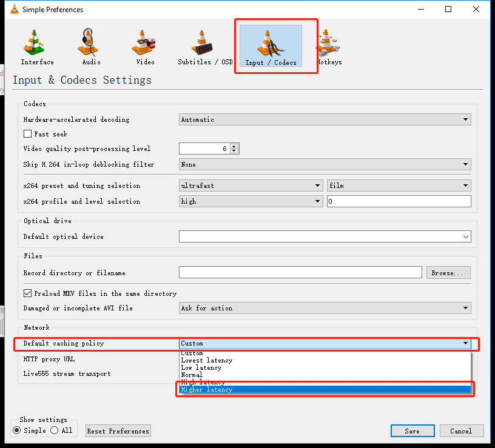The height and width of the screenshot is (448, 495).
Task: Select the Input / Codecs category
Action: click(x=271, y=46)
